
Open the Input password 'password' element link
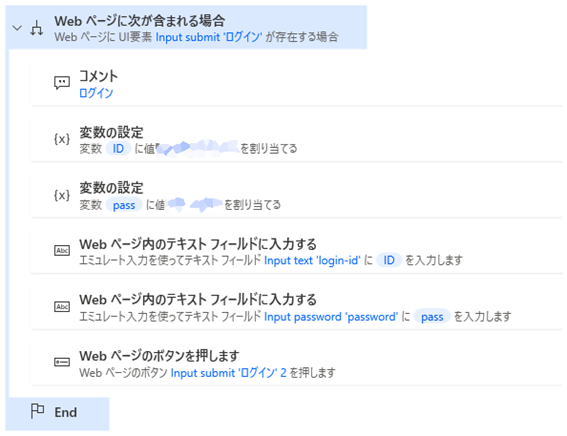coord(331,317)
